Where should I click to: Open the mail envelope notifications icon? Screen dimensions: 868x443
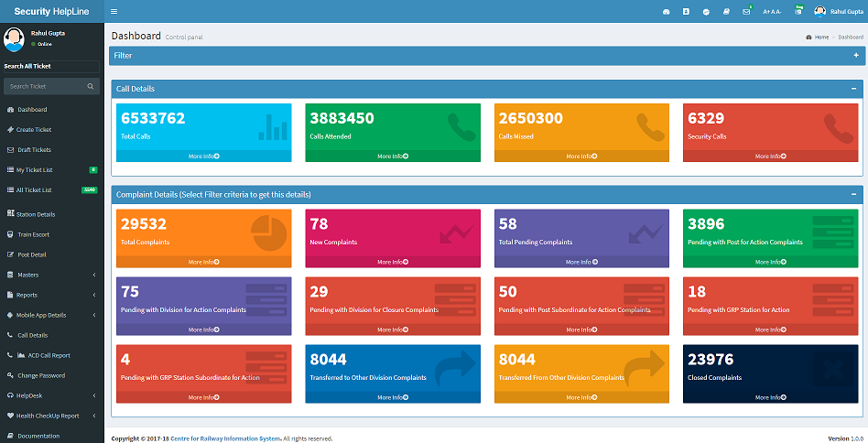(x=746, y=12)
